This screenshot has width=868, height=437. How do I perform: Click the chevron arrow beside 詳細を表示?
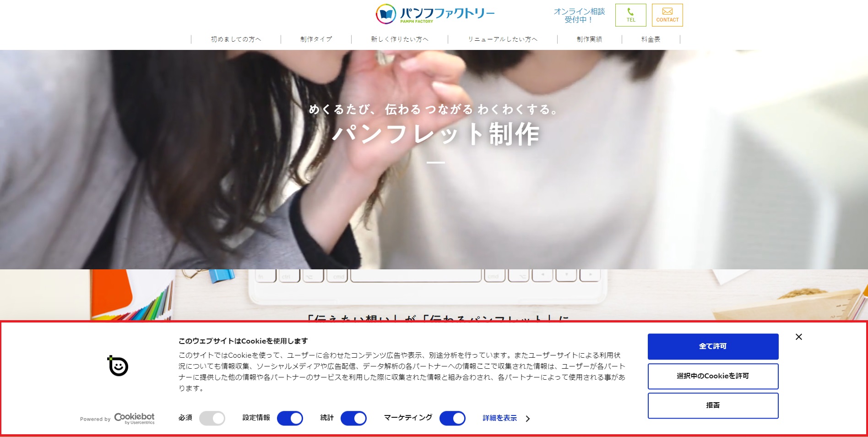528,419
